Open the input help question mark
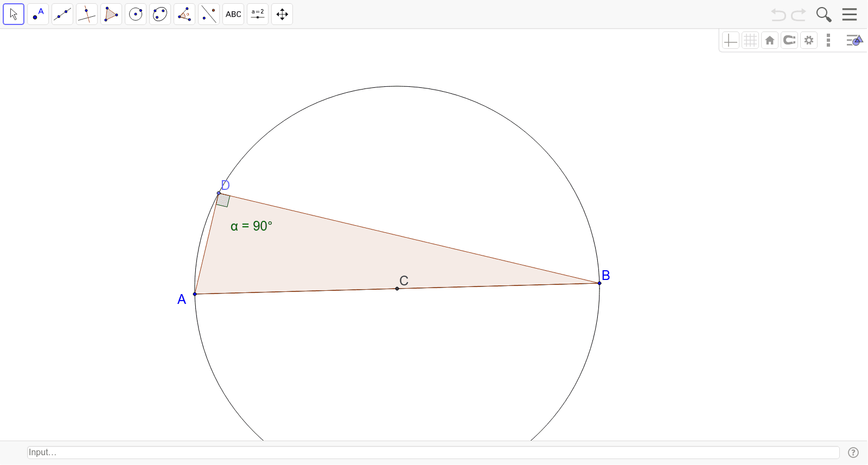 point(853,453)
